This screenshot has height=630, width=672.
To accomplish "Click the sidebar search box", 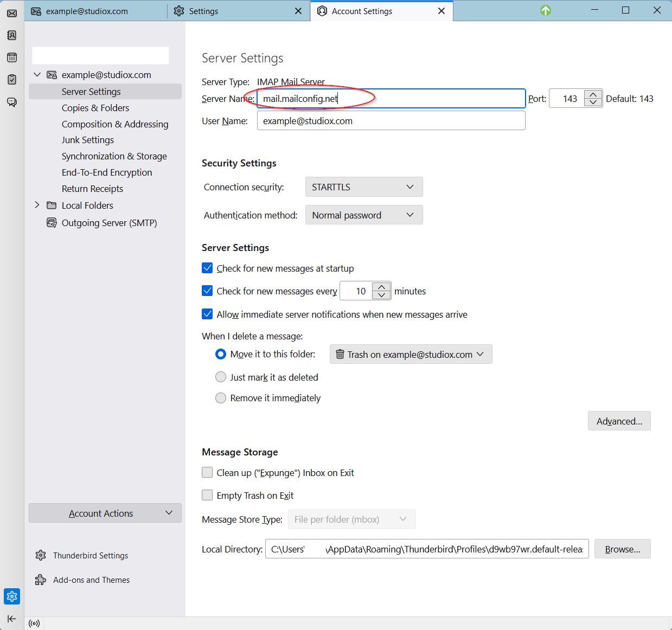I will (100, 55).
